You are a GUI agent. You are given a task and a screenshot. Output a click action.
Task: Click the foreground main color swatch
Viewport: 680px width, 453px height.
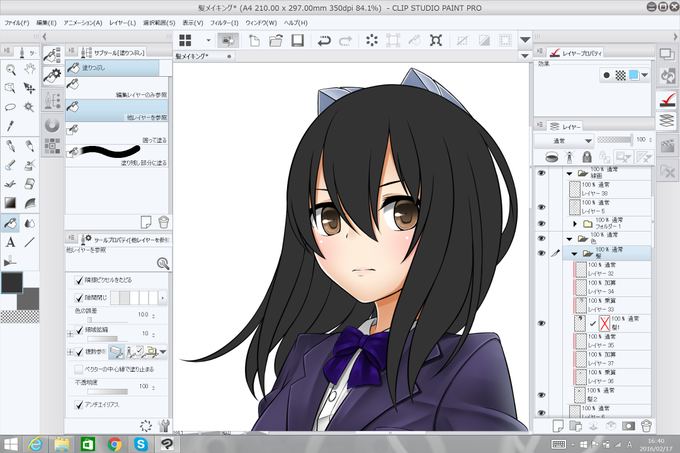(x=12, y=283)
